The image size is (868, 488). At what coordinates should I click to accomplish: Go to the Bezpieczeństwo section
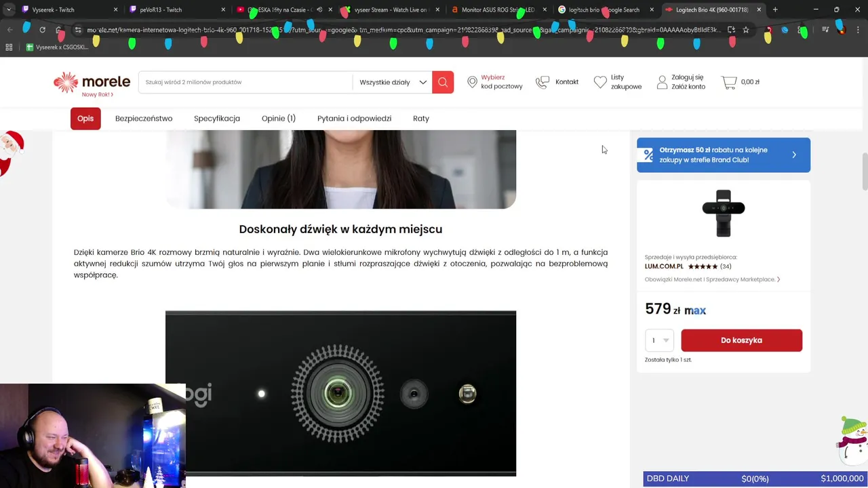144,119
